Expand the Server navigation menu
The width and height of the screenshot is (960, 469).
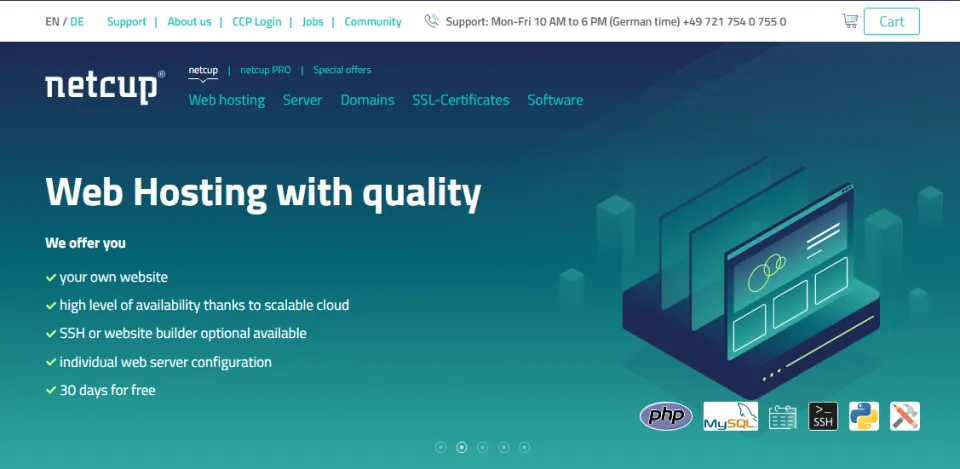[302, 100]
